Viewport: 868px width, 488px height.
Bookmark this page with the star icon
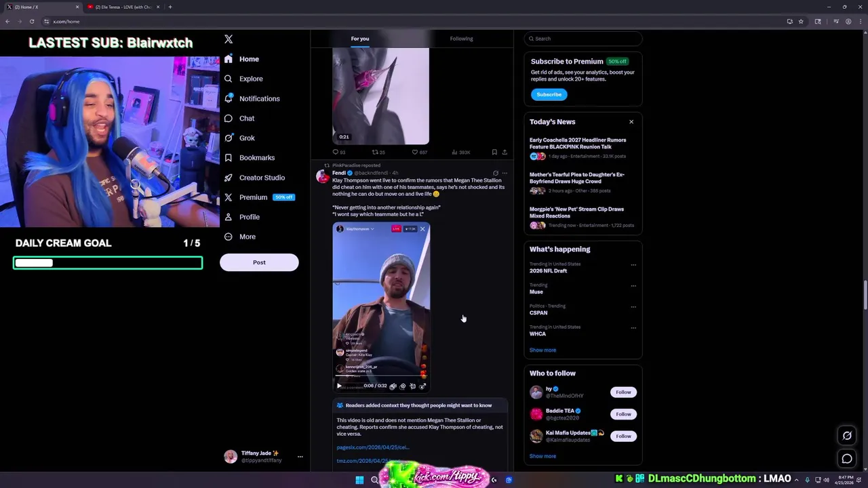coord(801,22)
